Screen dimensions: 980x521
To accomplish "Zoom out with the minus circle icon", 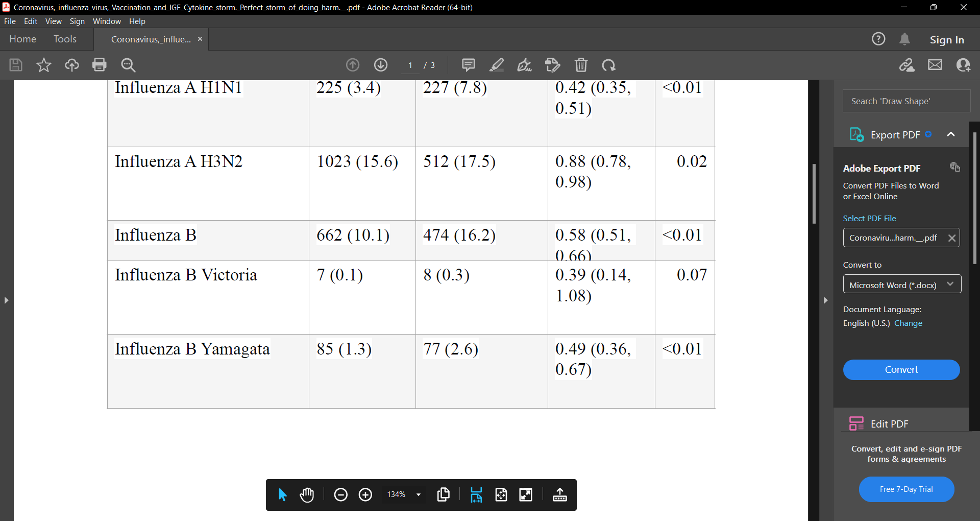I will click(341, 494).
